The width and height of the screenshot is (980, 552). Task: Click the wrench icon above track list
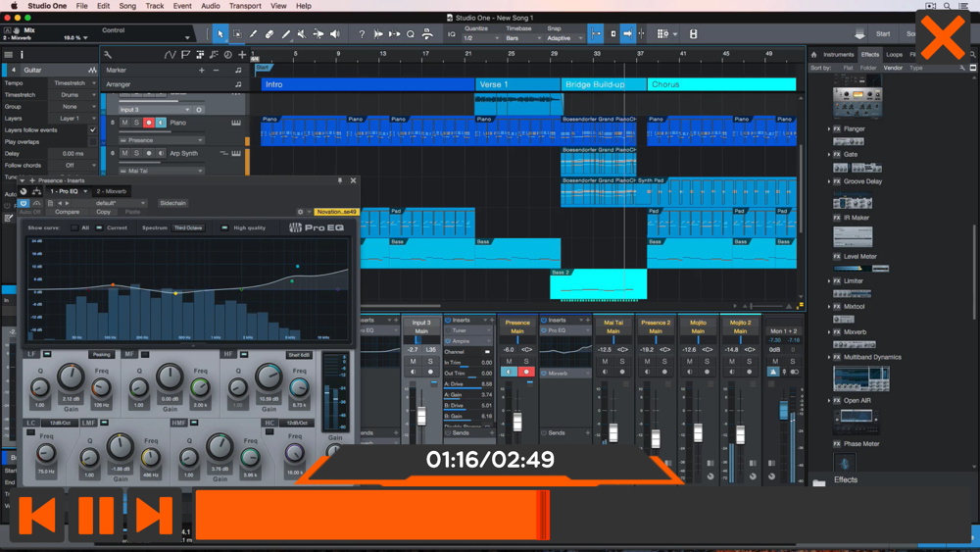(108, 55)
